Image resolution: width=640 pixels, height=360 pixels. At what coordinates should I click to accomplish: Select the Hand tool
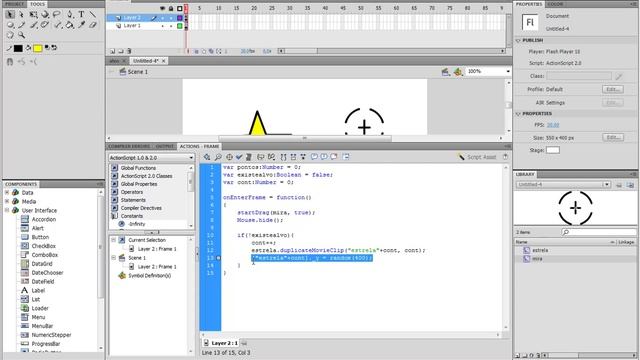(x=10, y=36)
